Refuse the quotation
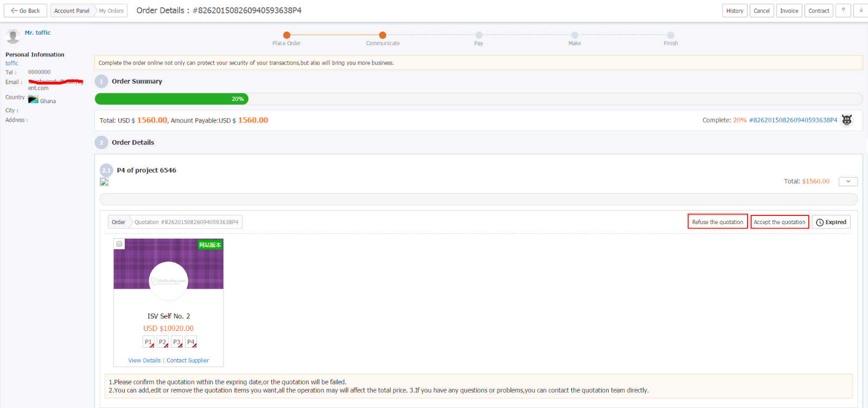The width and height of the screenshot is (868, 408). (718, 222)
